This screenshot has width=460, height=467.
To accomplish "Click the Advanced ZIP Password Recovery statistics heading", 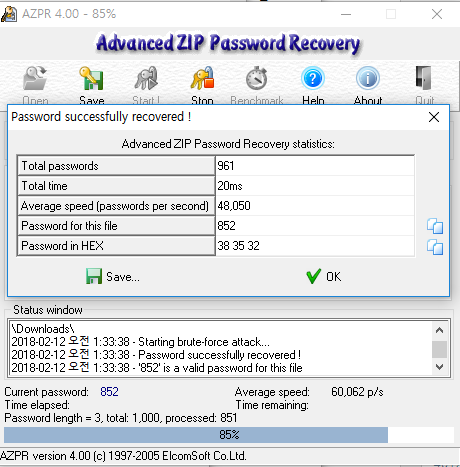I will [x=228, y=144].
